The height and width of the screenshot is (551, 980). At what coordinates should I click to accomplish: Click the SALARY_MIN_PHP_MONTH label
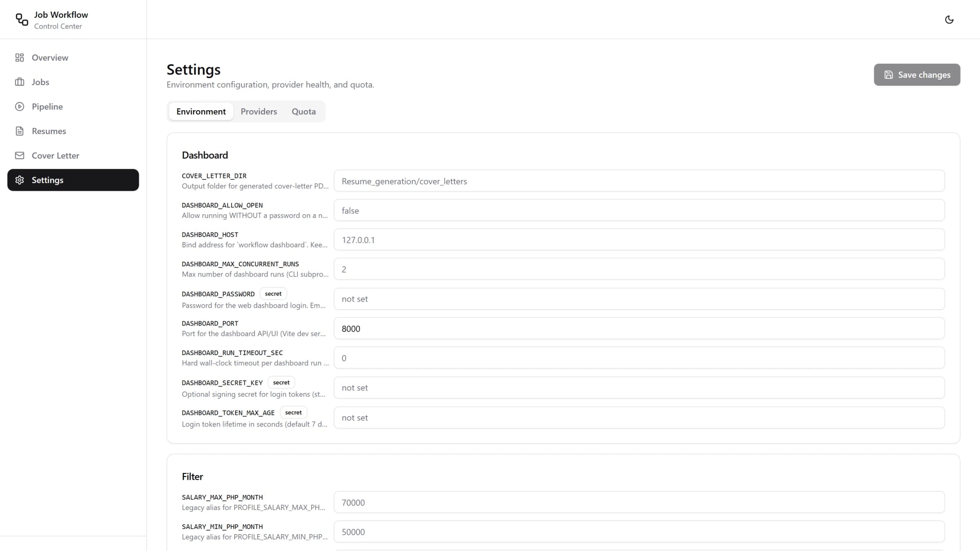222,527
